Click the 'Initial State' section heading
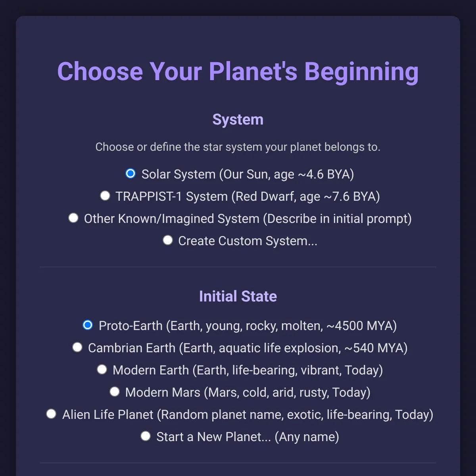 [x=238, y=296]
